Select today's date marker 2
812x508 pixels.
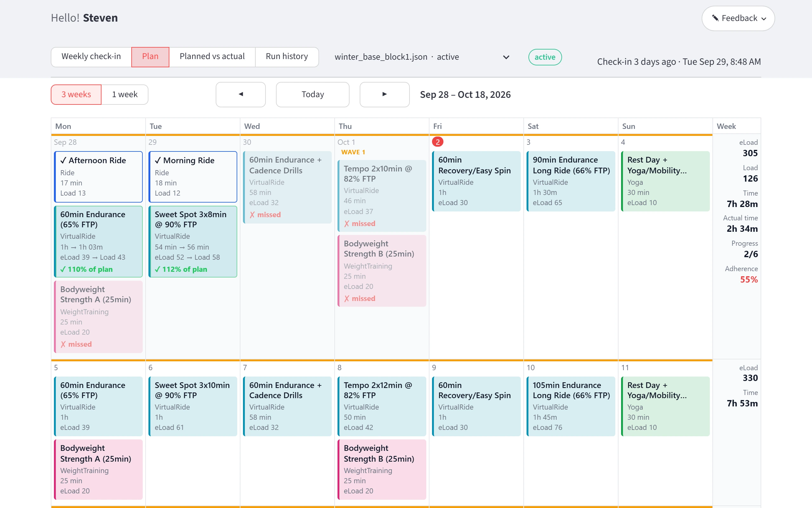point(437,142)
